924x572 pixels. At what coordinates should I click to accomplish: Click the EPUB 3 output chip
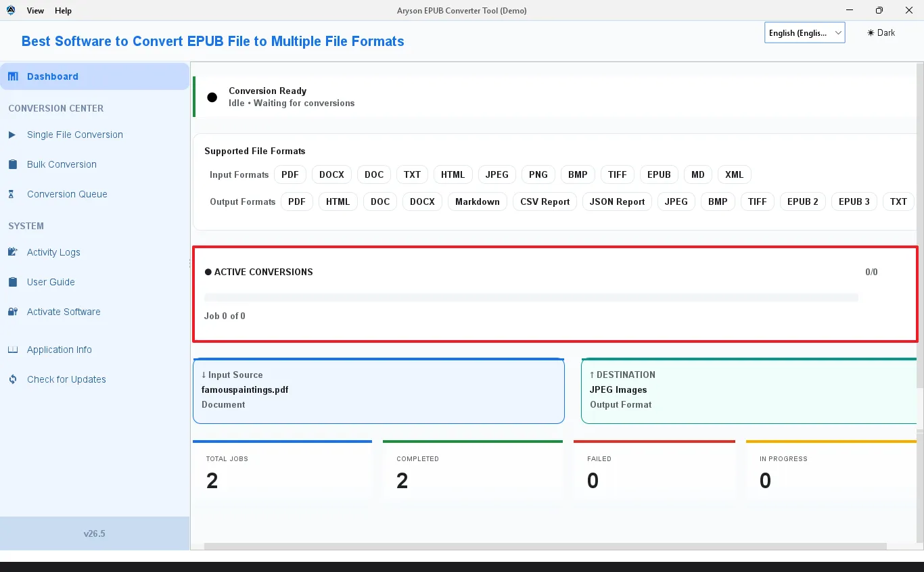[854, 201]
